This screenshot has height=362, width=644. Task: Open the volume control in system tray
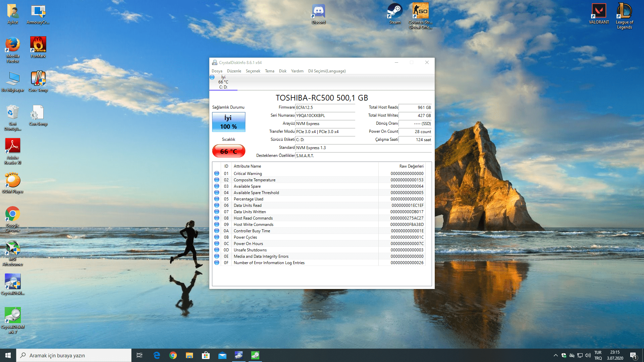(588, 355)
